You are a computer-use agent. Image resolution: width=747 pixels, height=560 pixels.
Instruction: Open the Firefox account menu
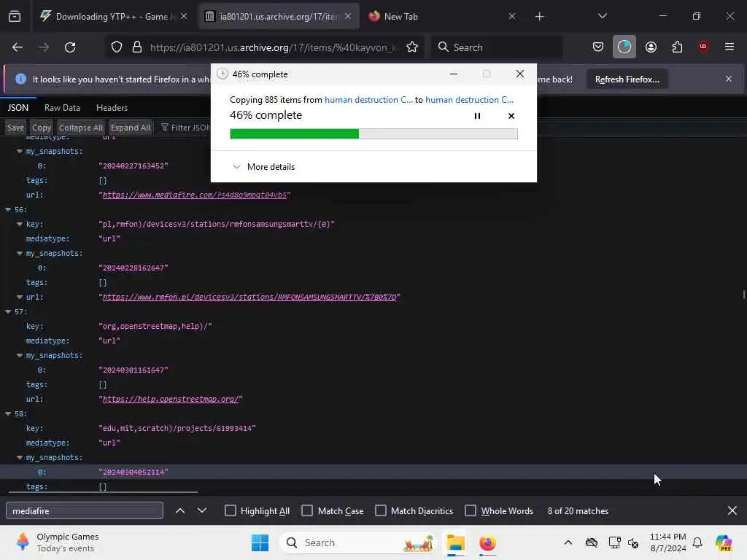click(651, 47)
